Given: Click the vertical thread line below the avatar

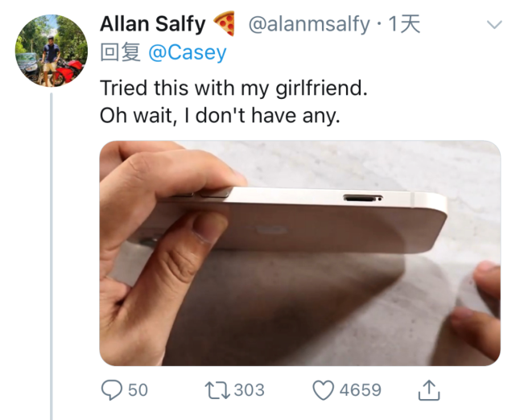Looking at the screenshot, I should (52, 257).
